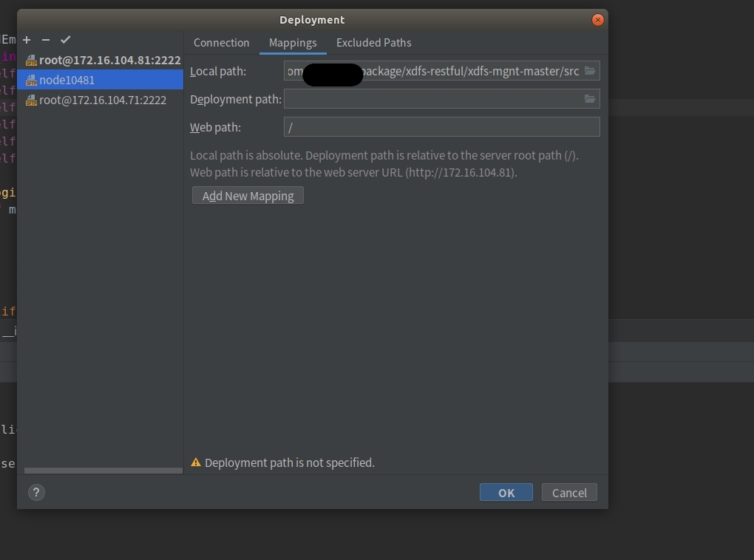The height and width of the screenshot is (560, 754).
Task: Browse folders for Local path
Action: point(590,71)
